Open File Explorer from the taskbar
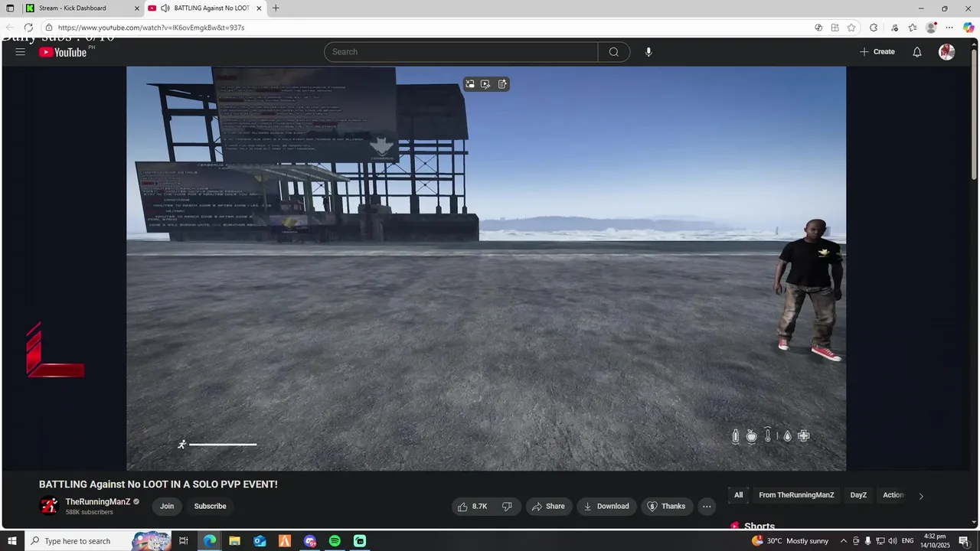Screen dimensions: 980x551 234,541
